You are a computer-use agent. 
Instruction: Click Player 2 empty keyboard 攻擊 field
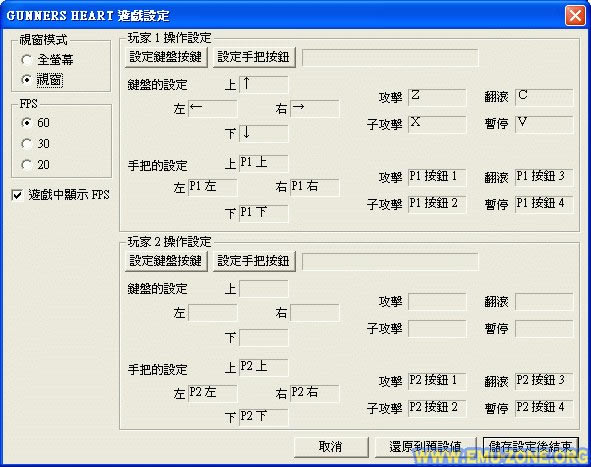click(437, 302)
